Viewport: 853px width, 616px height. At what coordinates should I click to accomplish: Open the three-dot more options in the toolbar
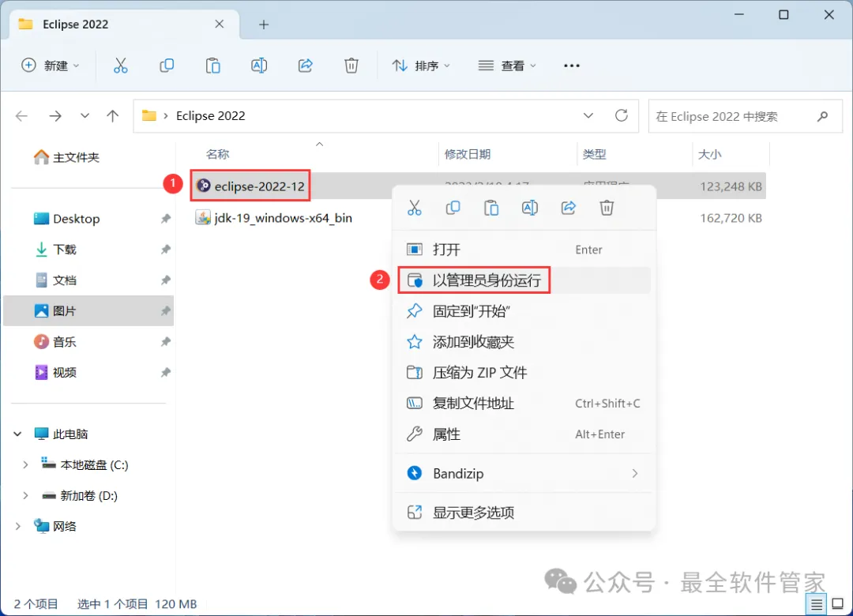[572, 66]
